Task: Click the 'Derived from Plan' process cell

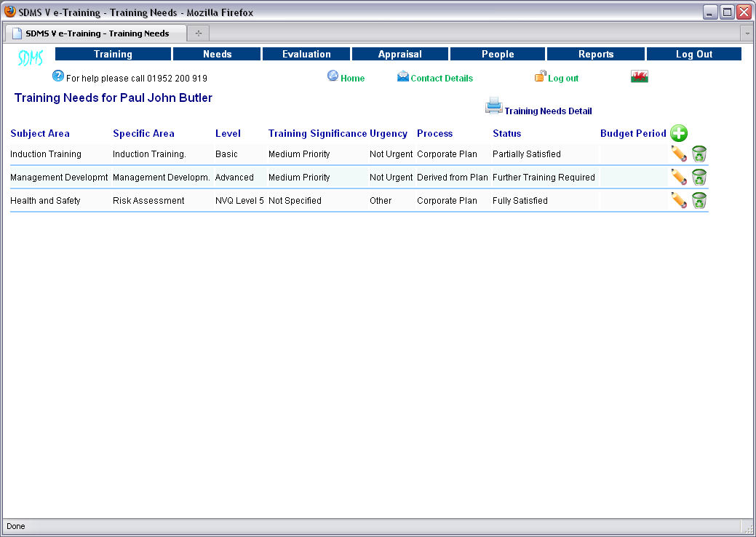Action: [453, 178]
